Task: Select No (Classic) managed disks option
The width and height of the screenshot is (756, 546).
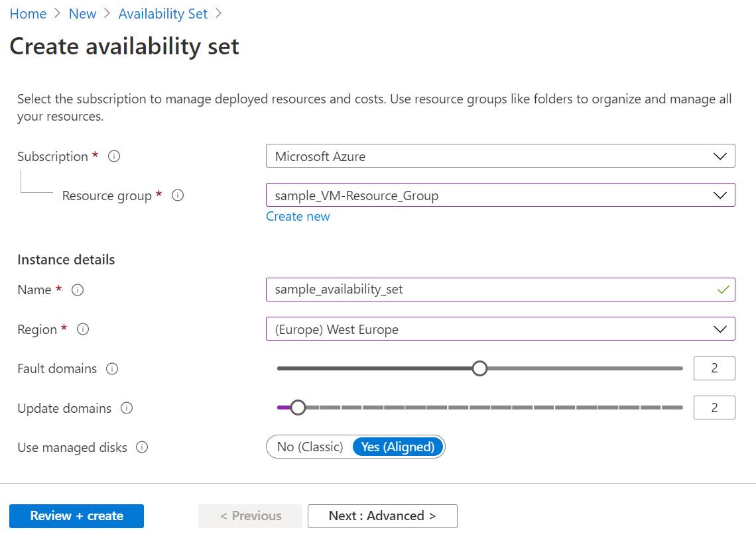Action: pyautogui.click(x=310, y=447)
